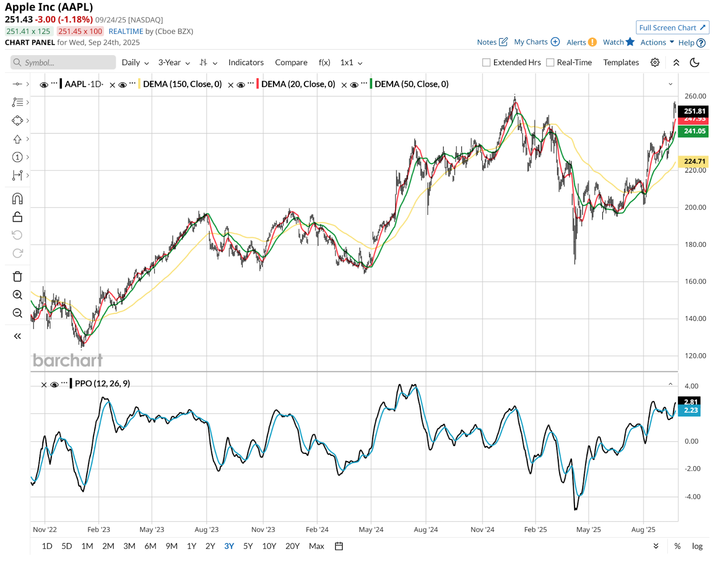Select the 5Y time range

click(248, 546)
